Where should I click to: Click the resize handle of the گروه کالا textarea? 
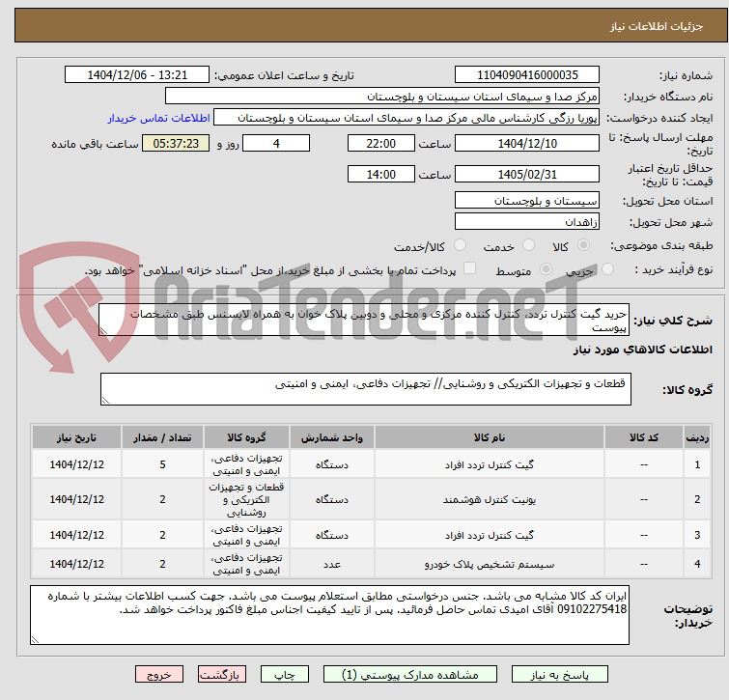pos(105,401)
